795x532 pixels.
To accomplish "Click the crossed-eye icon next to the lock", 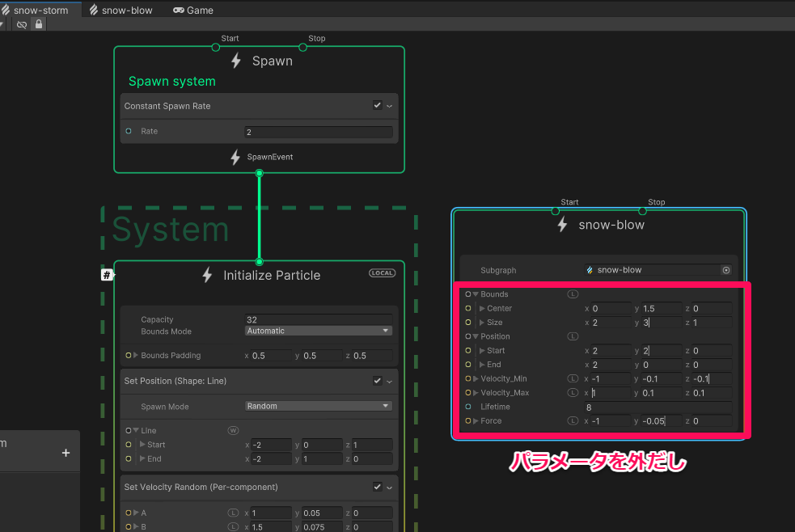I will 22,24.
